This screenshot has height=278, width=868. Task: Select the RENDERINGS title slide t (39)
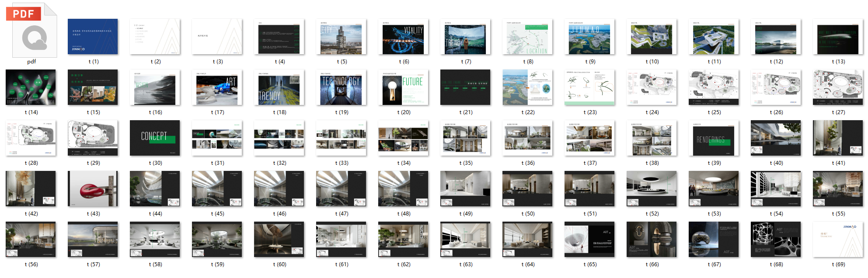coord(714,138)
